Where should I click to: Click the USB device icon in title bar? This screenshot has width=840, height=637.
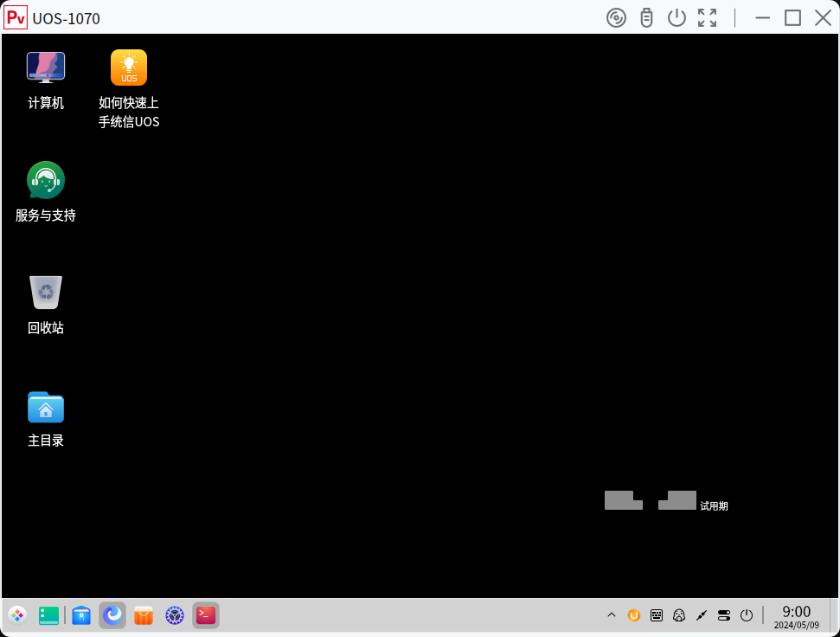point(646,18)
